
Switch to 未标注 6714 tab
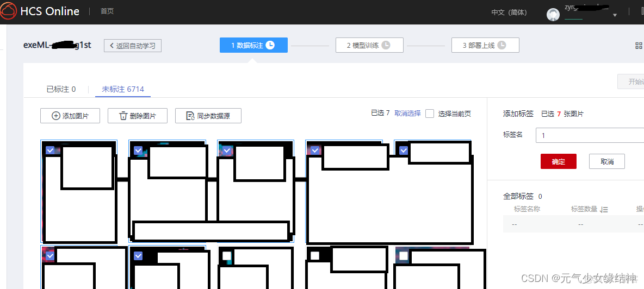123,89
